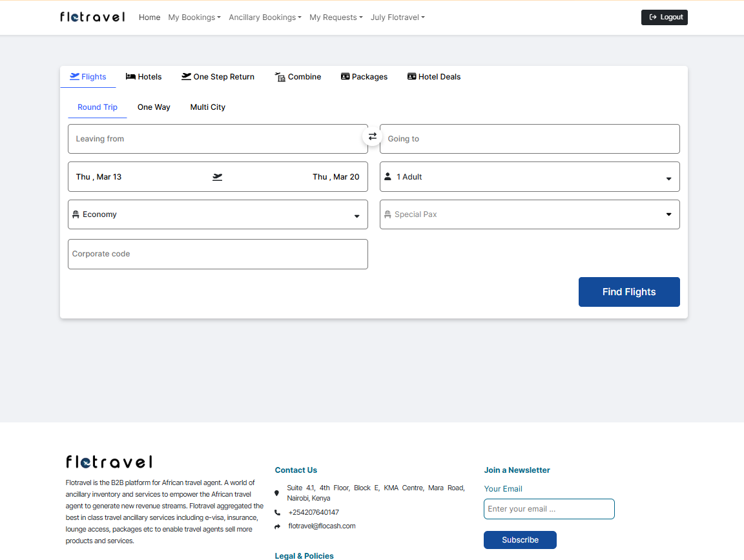Image resolution: width=744 pixels, height=560 pixels.
Task: Open the My Requests dropdown
Action: point(336,17)
